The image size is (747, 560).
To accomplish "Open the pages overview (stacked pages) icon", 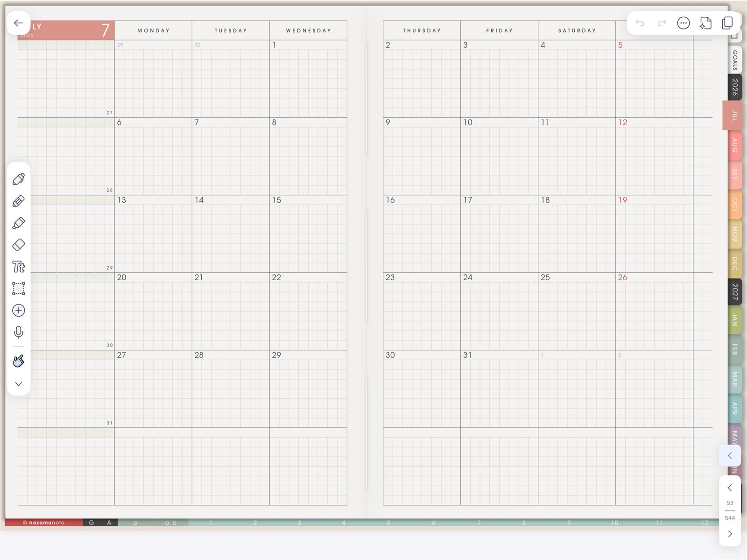I will pos(727,23).
